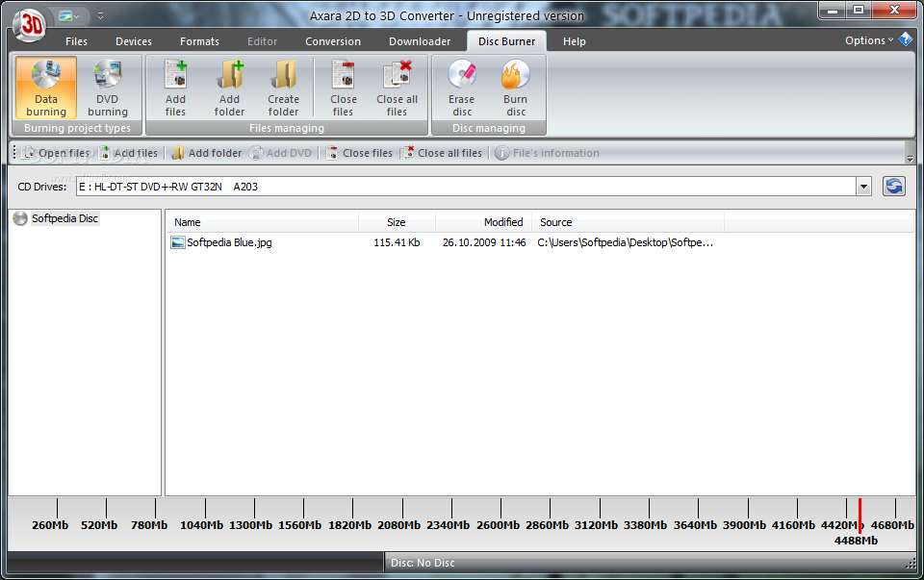
Task: Sort by the Size column header
Action: [x=397, y=222]
